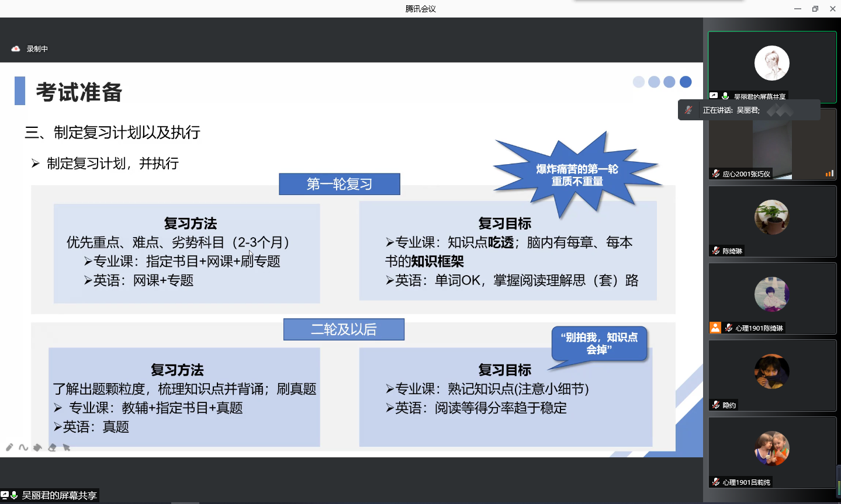Select the arrow pointer tool

coord(67,447)
